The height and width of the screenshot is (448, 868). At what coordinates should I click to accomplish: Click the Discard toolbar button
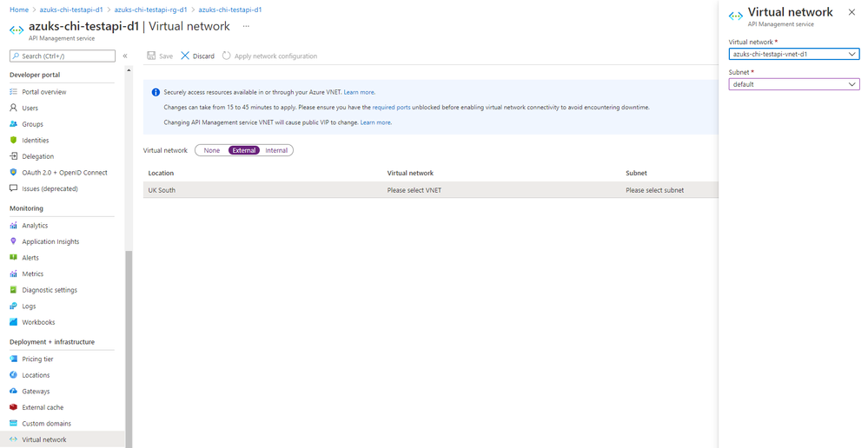197,56
